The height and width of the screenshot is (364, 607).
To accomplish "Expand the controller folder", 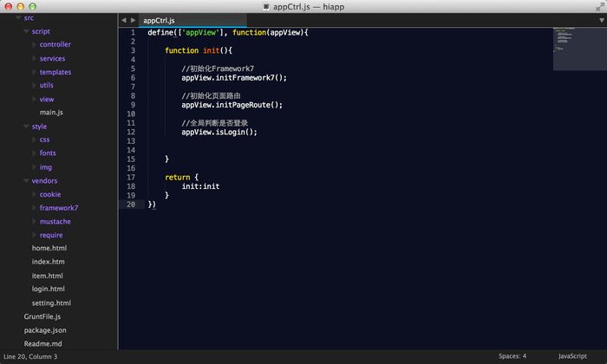I will [x=34, y=44].
